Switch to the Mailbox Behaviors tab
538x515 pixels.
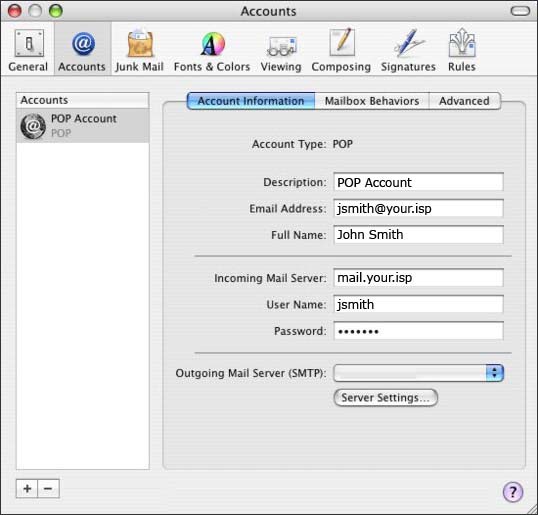tap(372, 101)
